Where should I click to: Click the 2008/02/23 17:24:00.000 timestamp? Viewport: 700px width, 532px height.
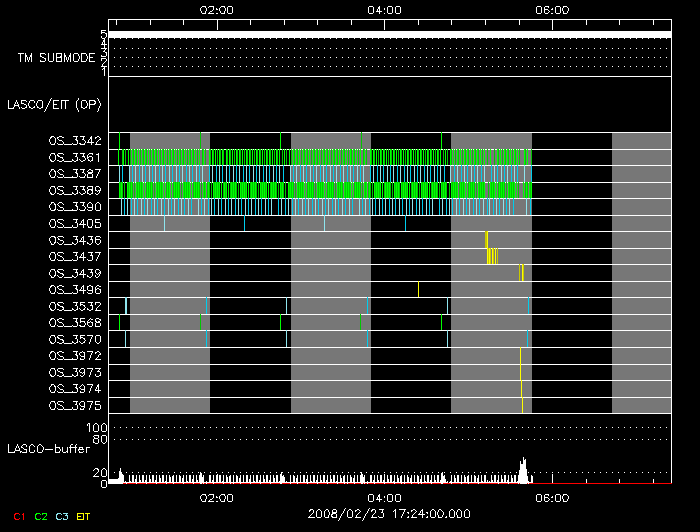pyautogui.click(x=389, y=514)
